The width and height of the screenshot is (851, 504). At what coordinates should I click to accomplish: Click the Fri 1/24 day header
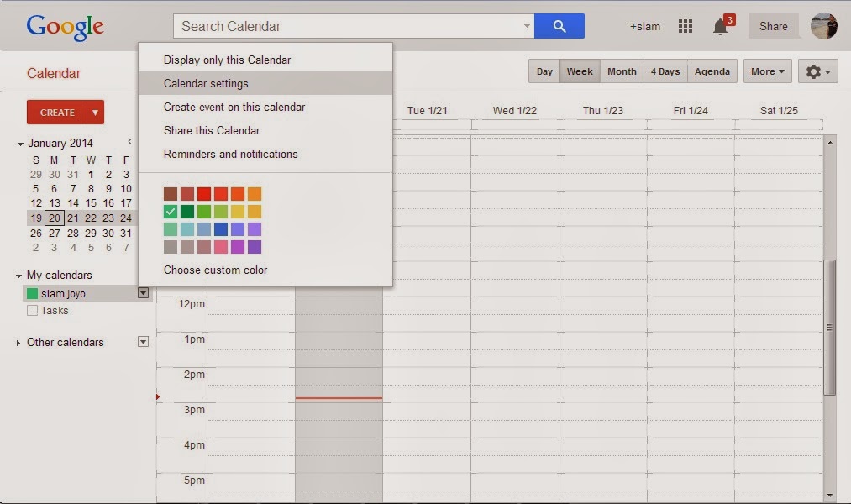[x=691, y=111]
